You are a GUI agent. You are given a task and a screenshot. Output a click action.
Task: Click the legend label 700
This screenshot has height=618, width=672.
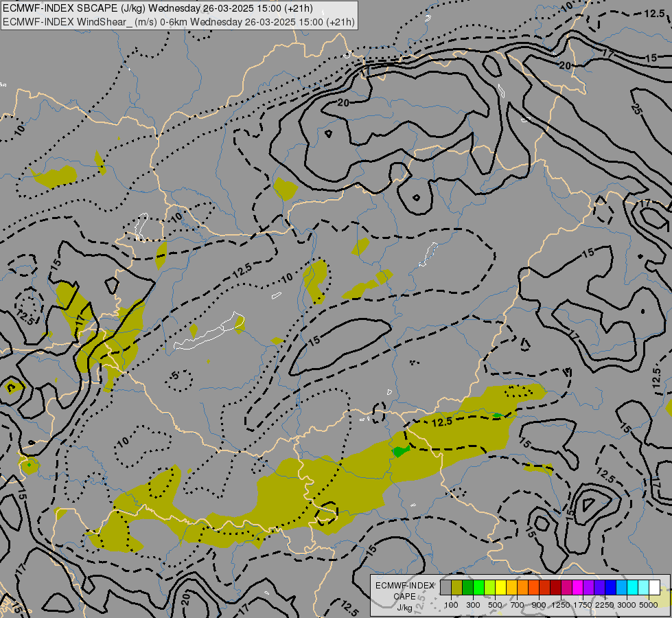pyautogui.click(x=518, y=605)
